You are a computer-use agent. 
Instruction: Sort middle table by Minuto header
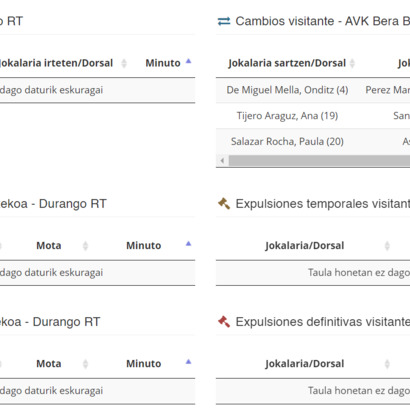144,246
